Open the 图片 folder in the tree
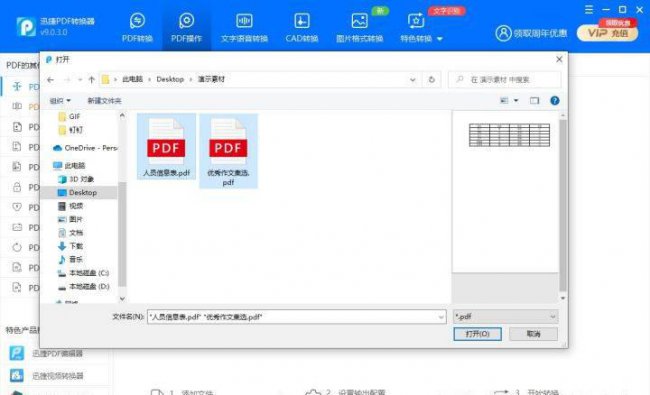 tap(70, 219)
